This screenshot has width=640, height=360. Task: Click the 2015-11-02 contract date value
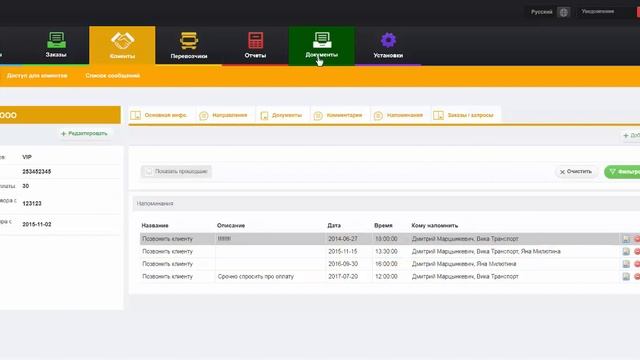pyautogui.click(x=37, y=224)
